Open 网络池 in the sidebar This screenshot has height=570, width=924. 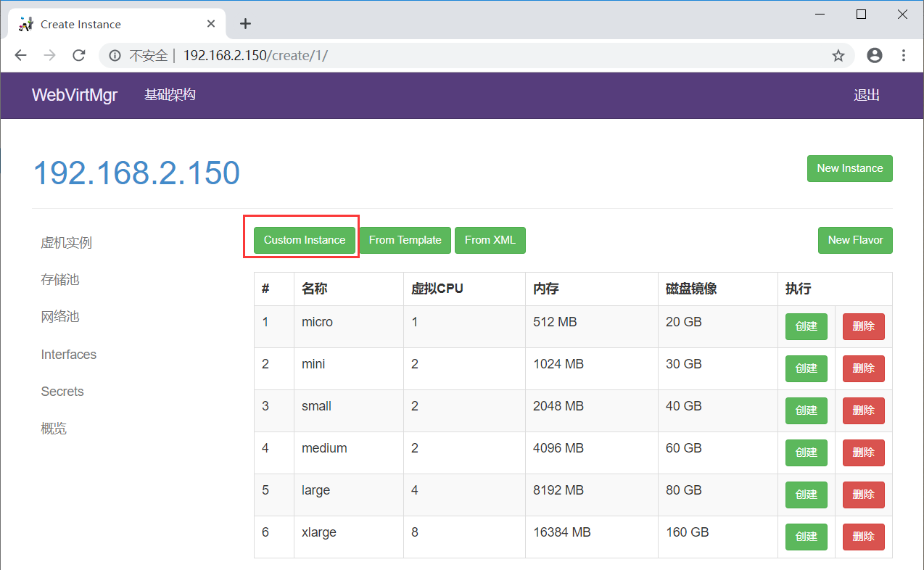point(59,317)
